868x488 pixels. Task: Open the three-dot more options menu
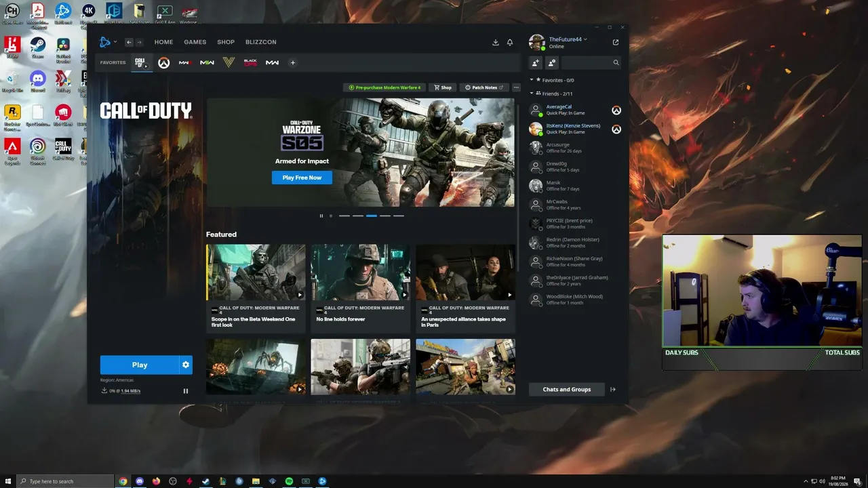(x=516, y=87)
